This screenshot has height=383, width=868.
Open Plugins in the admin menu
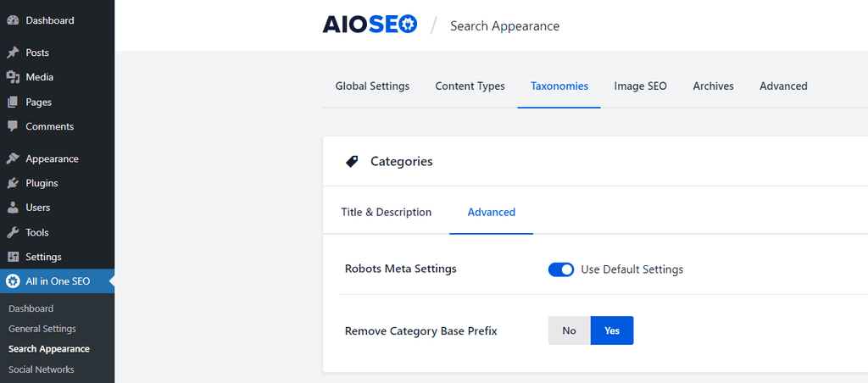point(42,183)
